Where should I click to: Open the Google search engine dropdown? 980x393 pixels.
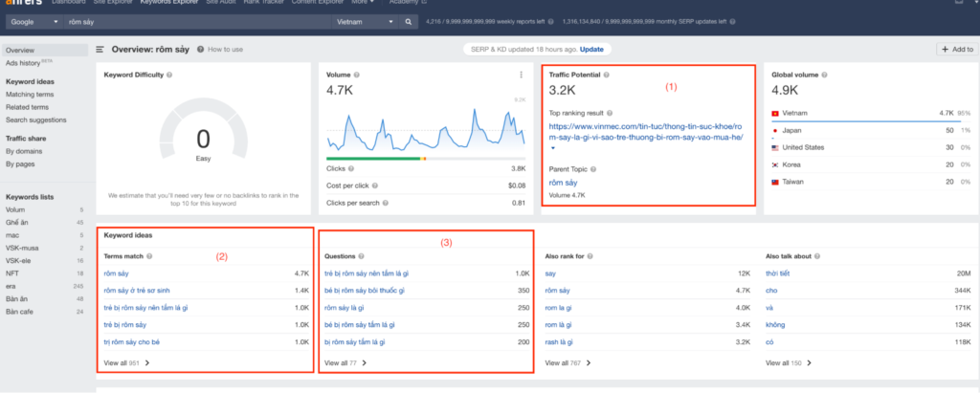(35, 21)
